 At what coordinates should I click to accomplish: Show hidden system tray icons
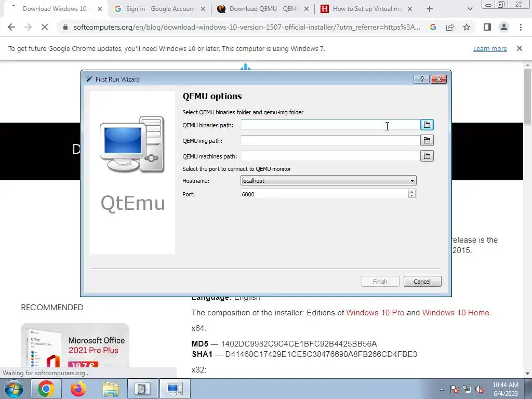click(442, 389)
